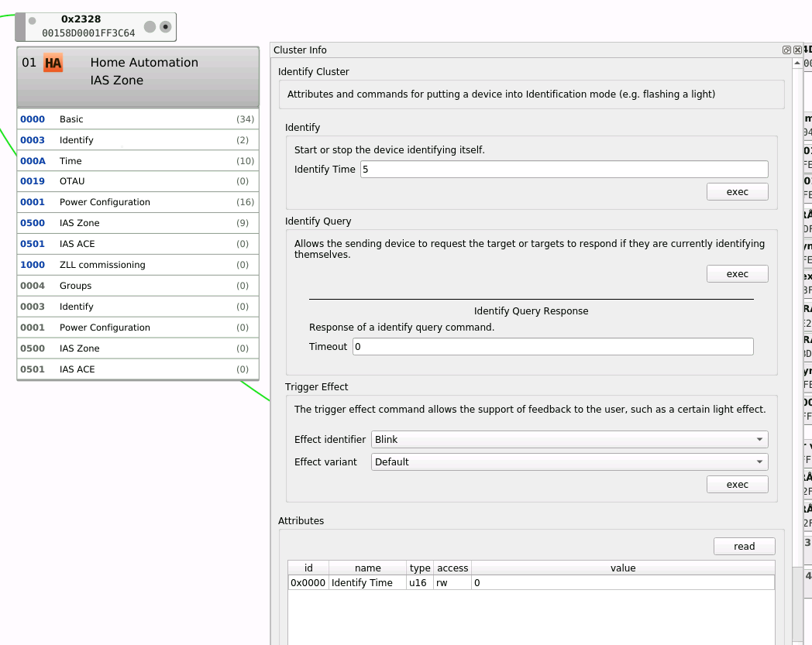812x645 pixels.
Task: Open the Effect variant Default dropdown
Action: (569, 461)
